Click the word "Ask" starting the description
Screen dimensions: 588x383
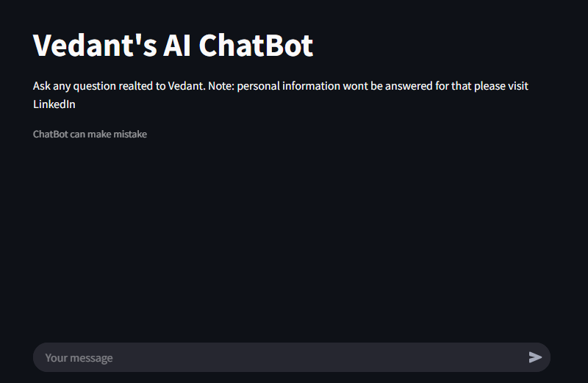pyautogui.click(x=42, y=86)
